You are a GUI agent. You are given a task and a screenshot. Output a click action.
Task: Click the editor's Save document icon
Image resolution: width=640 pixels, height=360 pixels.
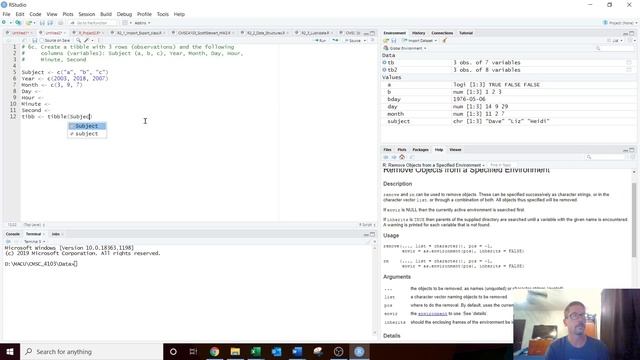(35, 40)
